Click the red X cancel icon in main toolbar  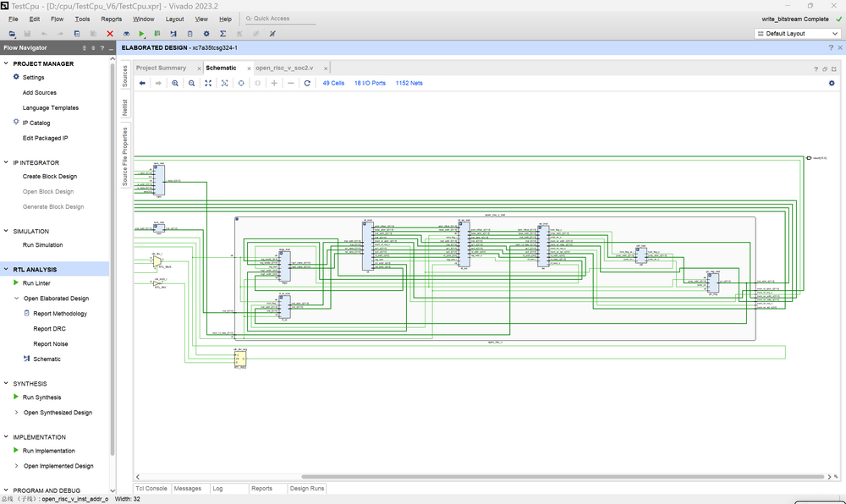point(110,34)
